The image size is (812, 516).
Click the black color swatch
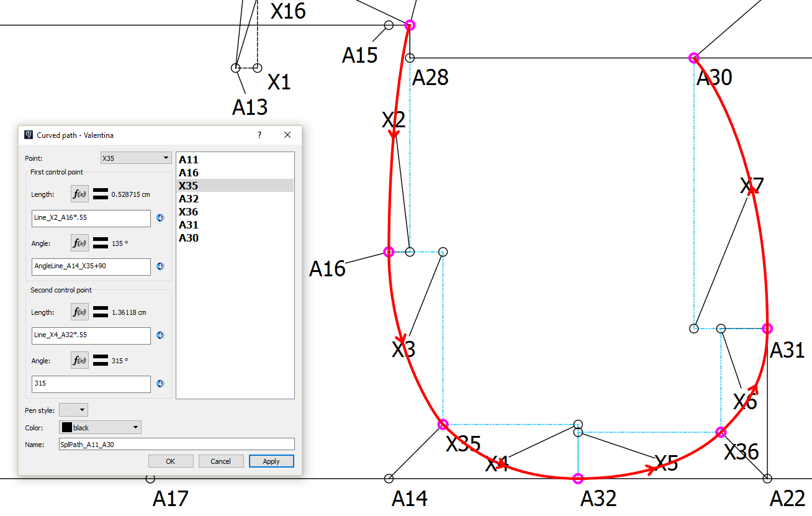[x=66, y=427]
